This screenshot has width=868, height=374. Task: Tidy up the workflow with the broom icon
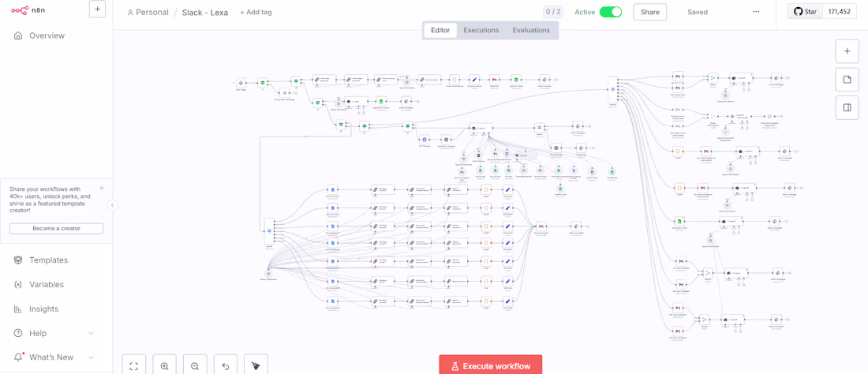coord(256,365)
